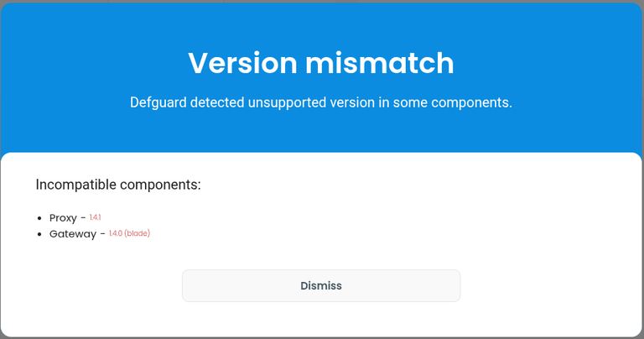This screenshot has height=339, width=644.
Task: Click the 'Incompatible components:' label
Action: [118, 184]
